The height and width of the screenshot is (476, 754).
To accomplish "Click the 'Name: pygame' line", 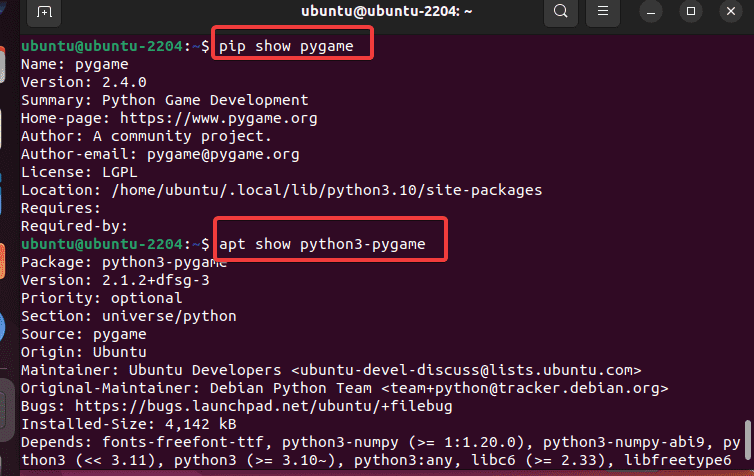I will 75,64.
